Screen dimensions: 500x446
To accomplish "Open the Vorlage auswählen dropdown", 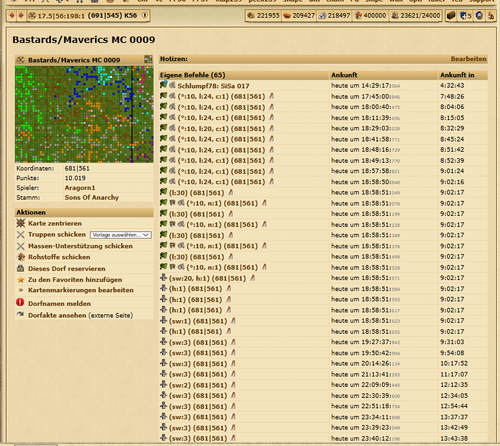I will [x=121, y=235].
